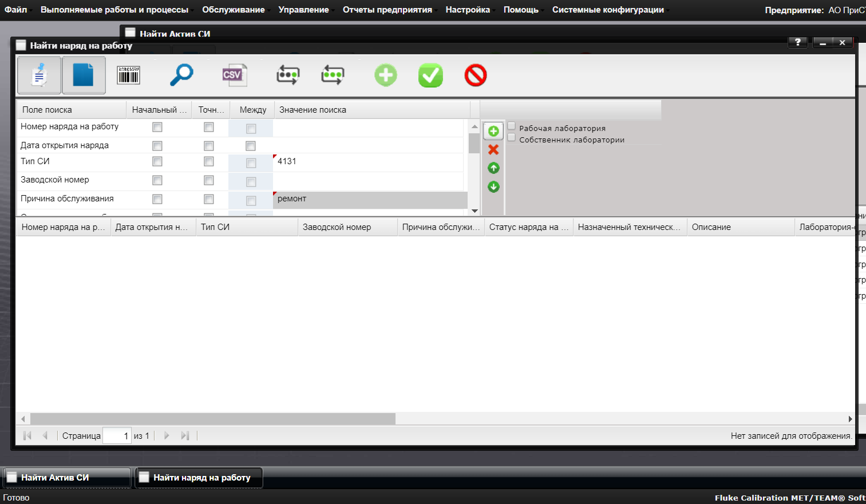Viewport: 866px width, 504px height.
Task: Expand the Системные конфигурации dropdown menu
Action: click(608, 10)
